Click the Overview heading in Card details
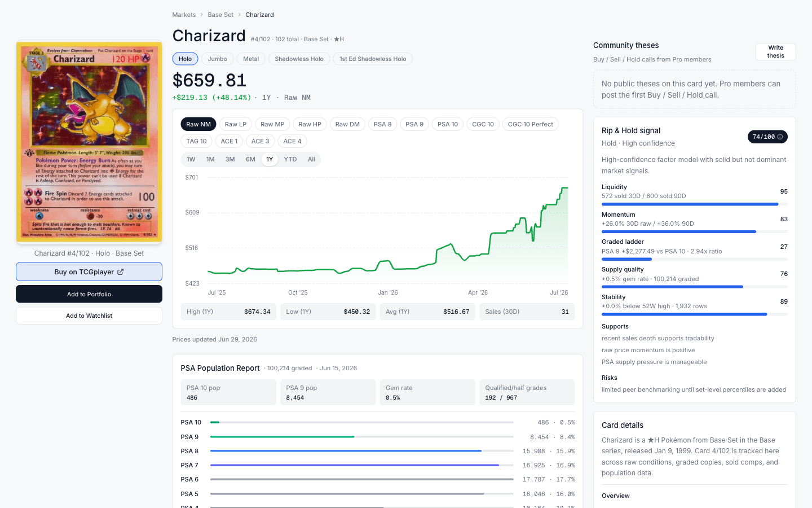This screenshot has width=812, height=508. 615,496
